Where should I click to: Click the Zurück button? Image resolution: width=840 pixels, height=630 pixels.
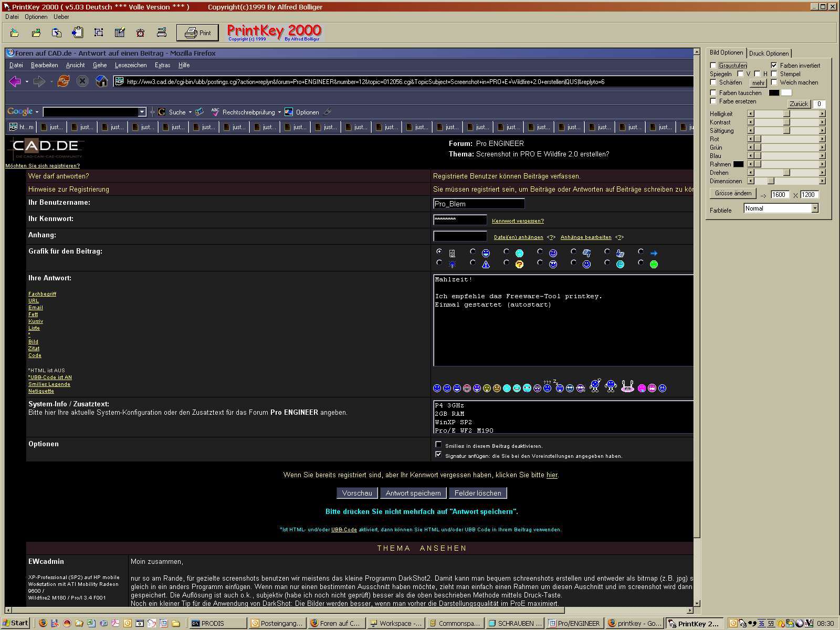click(x=799, y=104)
